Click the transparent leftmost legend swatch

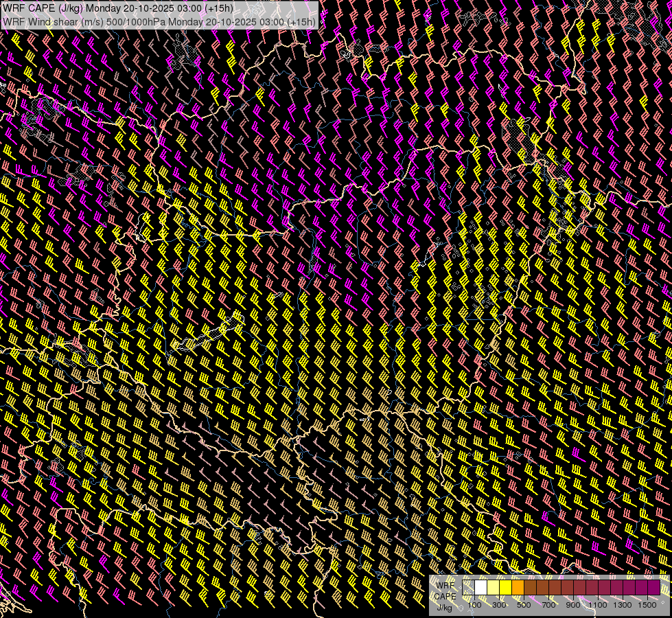click(469, 588)
